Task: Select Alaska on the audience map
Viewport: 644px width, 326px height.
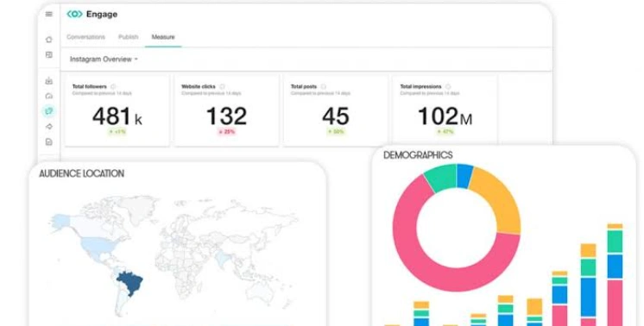Action: coord(60,222)
